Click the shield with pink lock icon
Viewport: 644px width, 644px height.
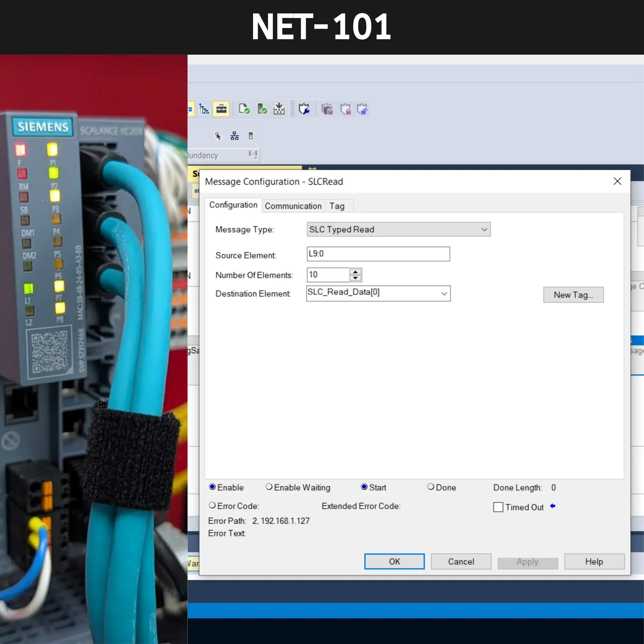tap(345, 109)
